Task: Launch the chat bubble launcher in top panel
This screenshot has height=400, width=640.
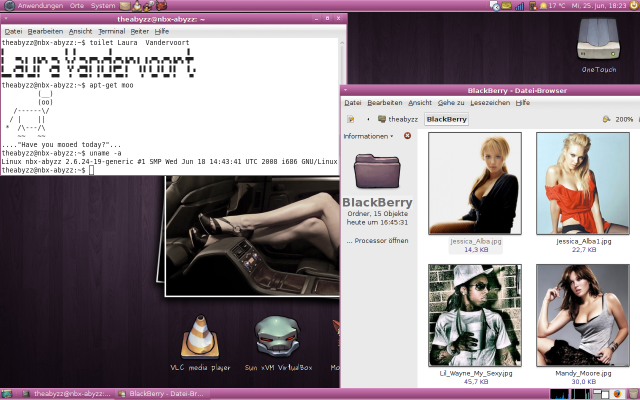Action: pyautogui.click(x=149, y=6)
